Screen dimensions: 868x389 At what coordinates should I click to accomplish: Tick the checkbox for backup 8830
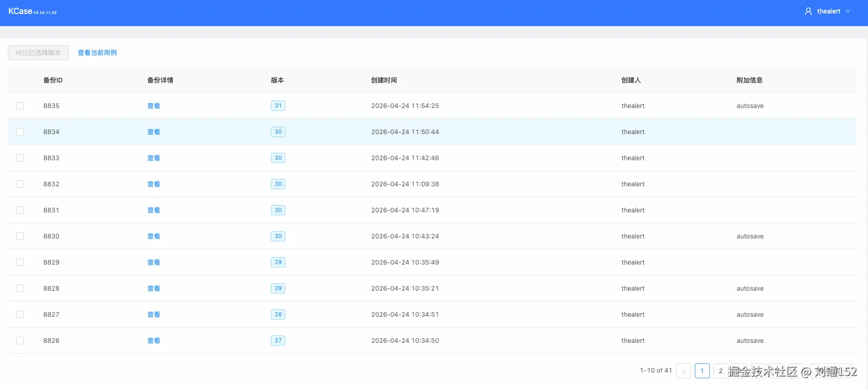pos(20,236)
